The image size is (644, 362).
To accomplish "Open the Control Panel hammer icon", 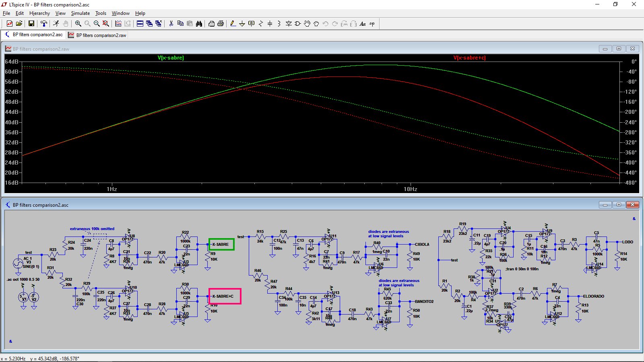I will tap(44, 24).
